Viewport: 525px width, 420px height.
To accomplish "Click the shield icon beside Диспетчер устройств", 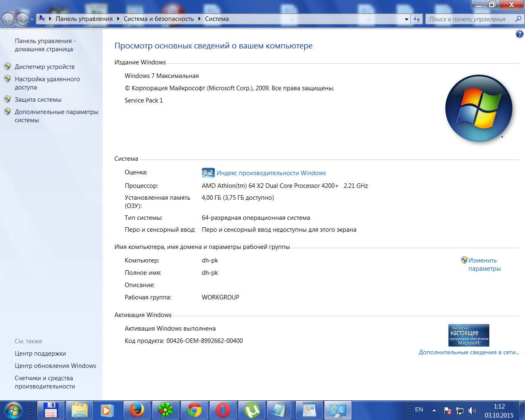I will point(7,66).
